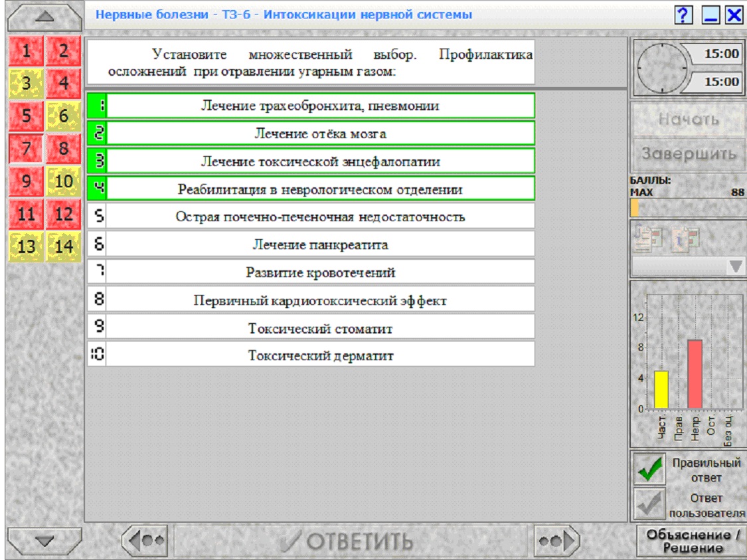
Task: Show question 13
Action: coord(26,246)
